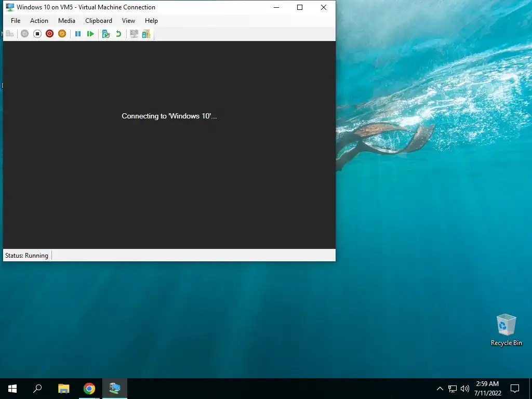
Task: Open the Windows Start menu
Action: pyautogui.click(x=12, y=389)
